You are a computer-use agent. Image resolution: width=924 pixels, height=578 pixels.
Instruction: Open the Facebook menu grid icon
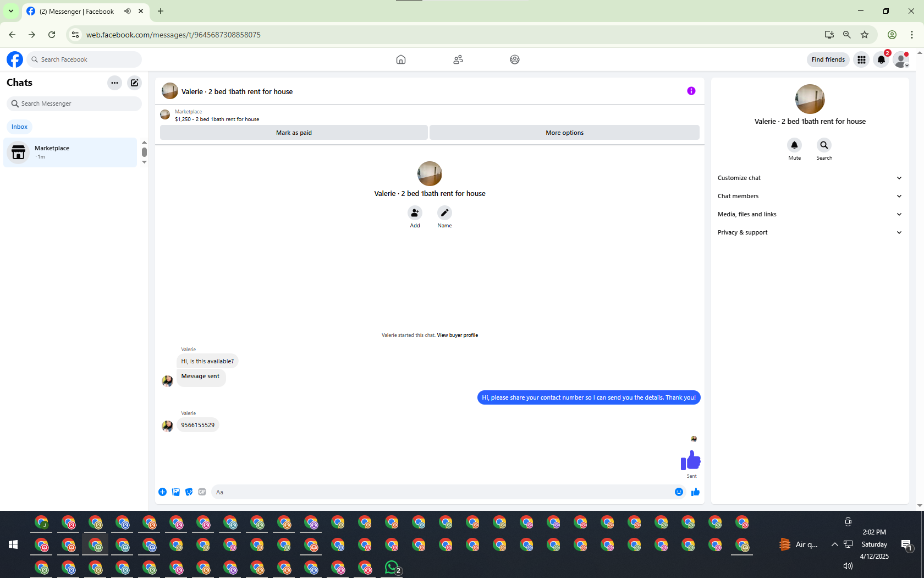(x=862, y=59)
